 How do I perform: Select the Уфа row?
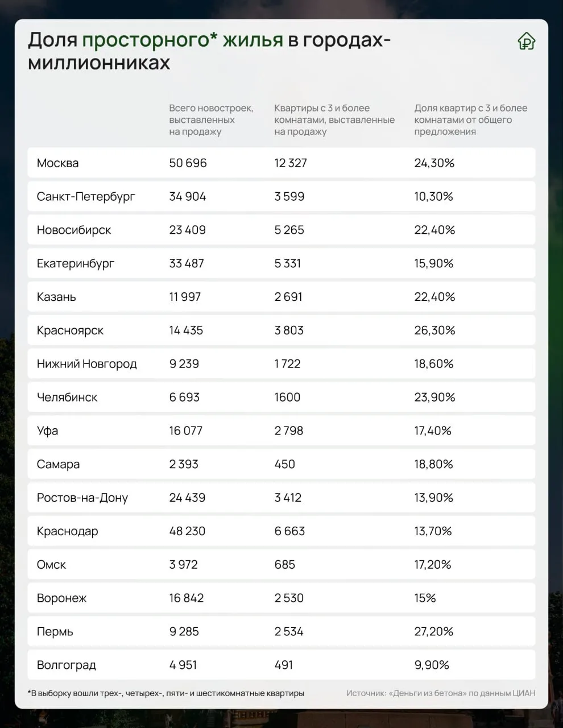[x=281, y=431]
